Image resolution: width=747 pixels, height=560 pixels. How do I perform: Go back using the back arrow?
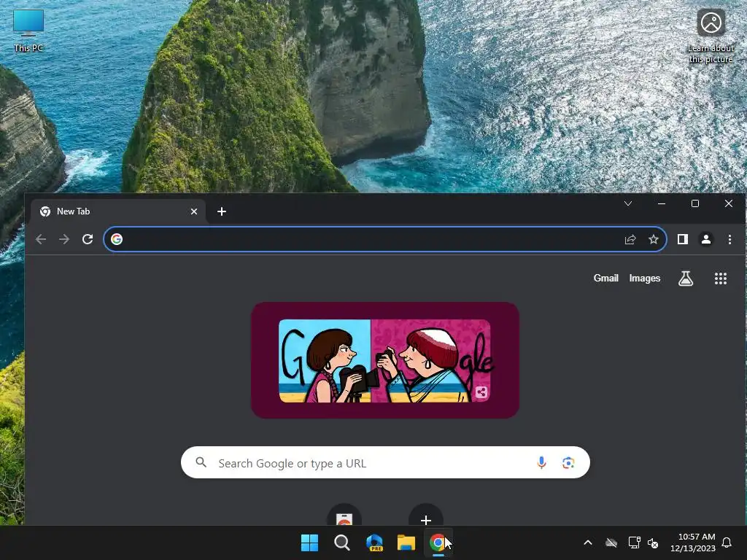pos(41,239)
